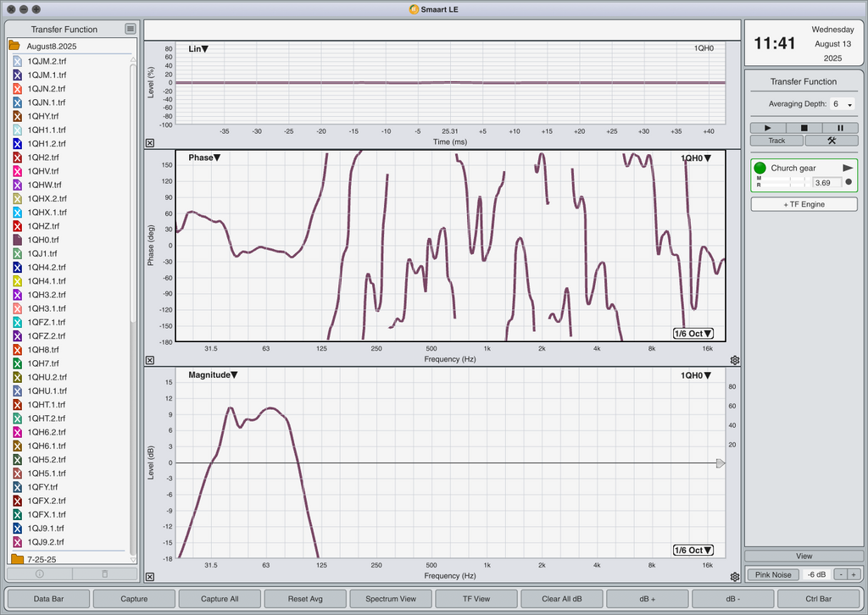Click the Capture All button

220,598
